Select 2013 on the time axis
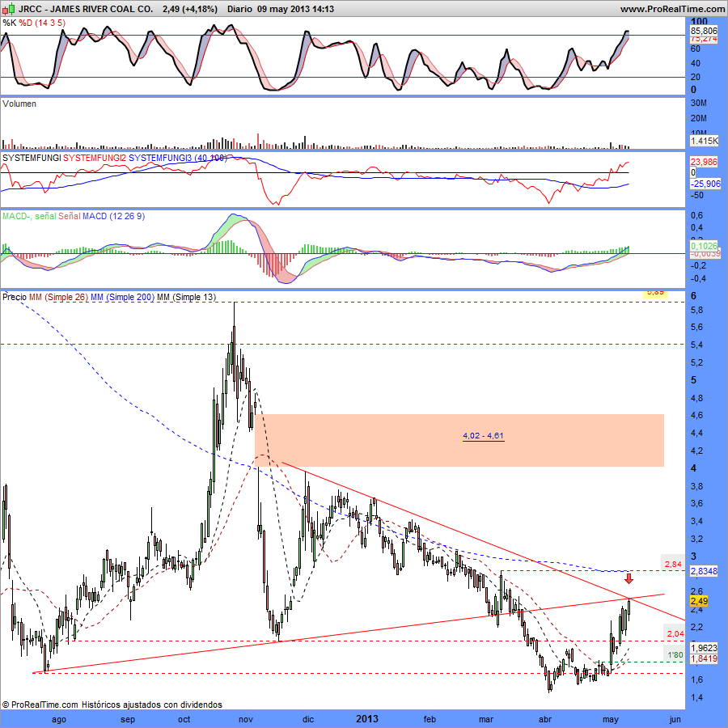The height and width of the screenshot is (728, 728). tap(366, 718)
